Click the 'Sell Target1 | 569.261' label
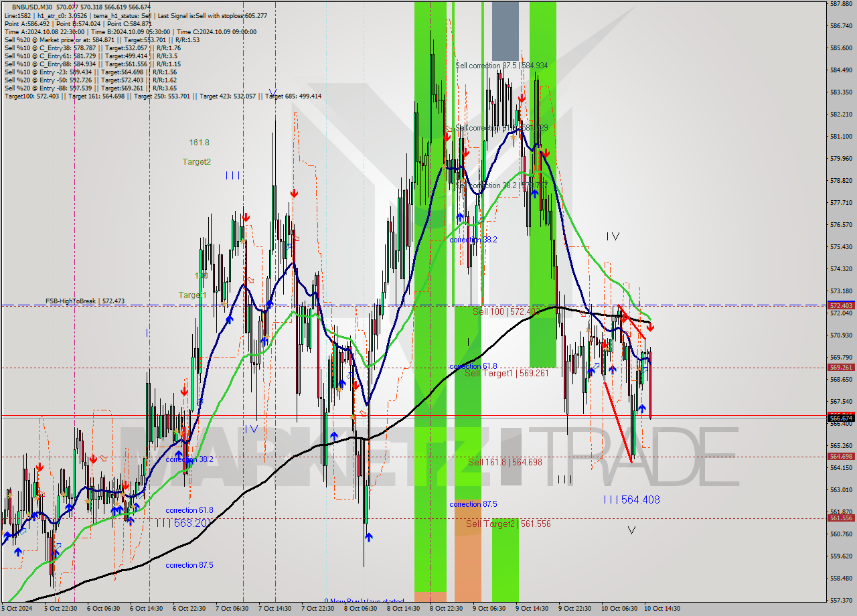The image size is (857, 616). [506, 373]
